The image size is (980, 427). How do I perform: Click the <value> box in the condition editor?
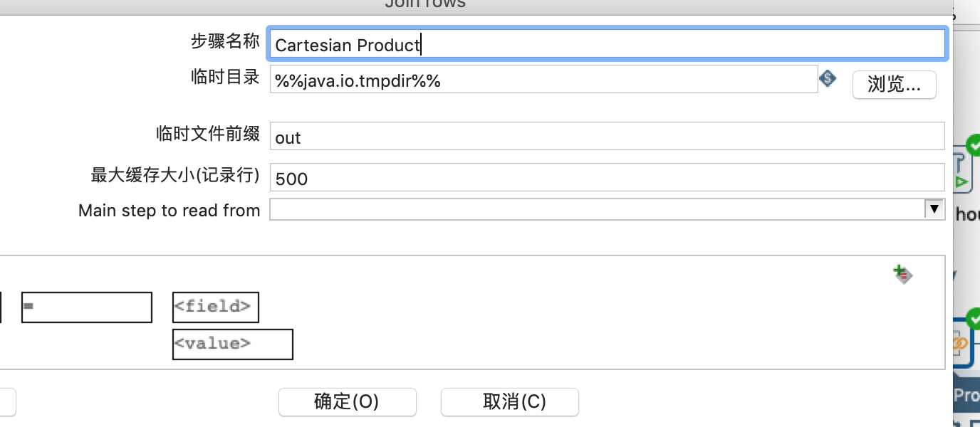point(233,344)
